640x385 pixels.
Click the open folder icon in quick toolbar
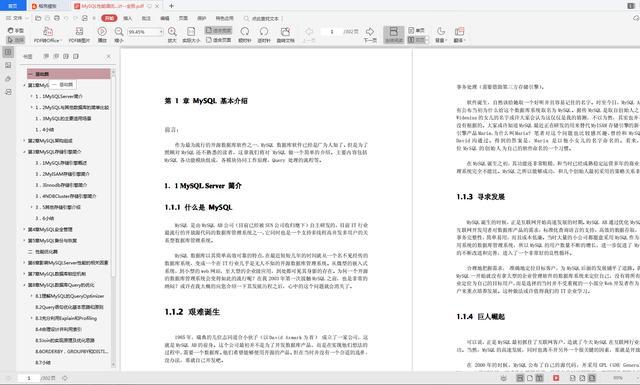coord(38,18)
